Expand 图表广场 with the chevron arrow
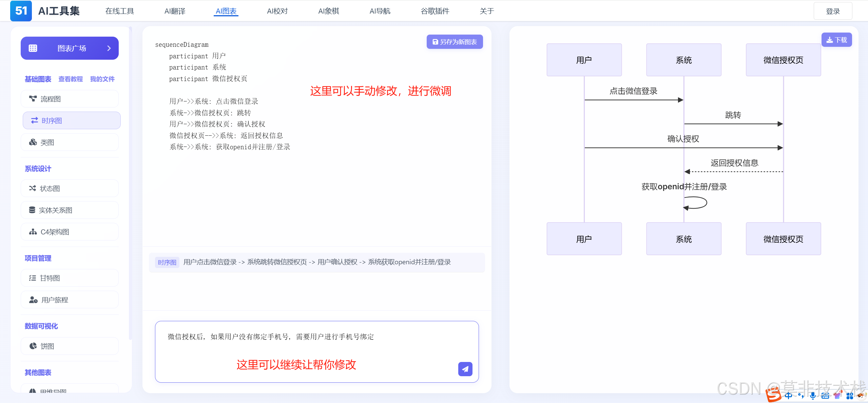Image resolution: width=868 pixels, height=403 pixels. pos(109,48)
